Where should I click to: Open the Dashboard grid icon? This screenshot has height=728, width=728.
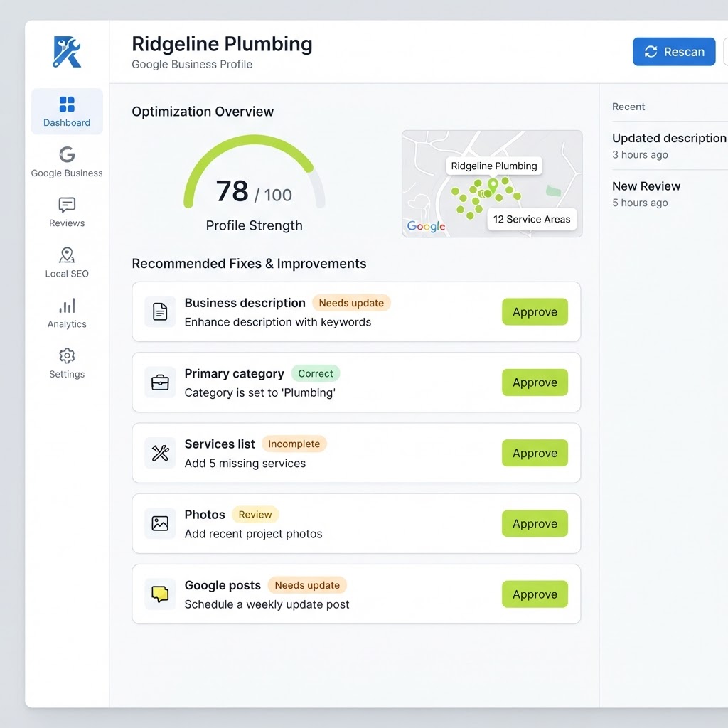(x=67, y=105)
